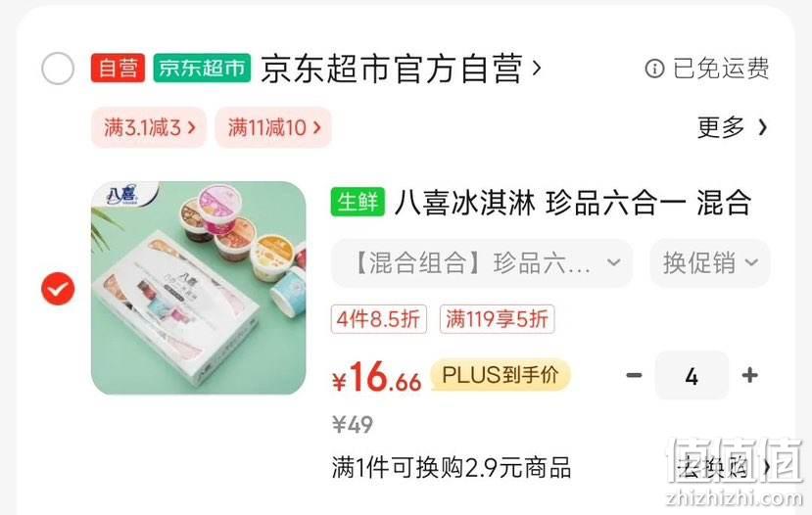
Task: Increase quantity with the plus button
Action: 750,375
